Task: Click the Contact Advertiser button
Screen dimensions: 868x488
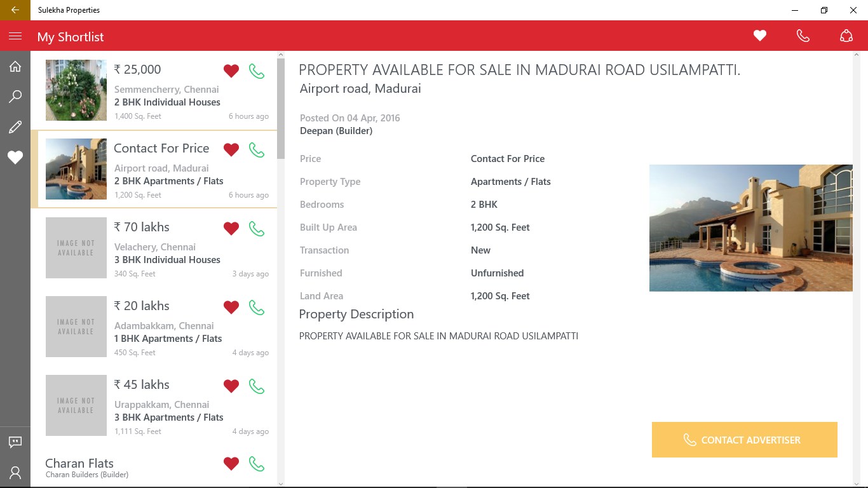Action: click(745, 440)
